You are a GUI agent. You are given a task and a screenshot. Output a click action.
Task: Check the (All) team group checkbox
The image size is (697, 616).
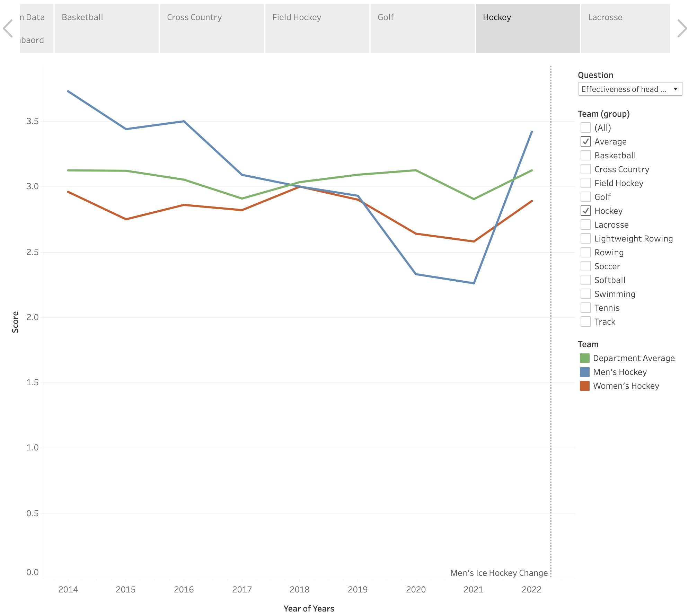pos(585,127)
